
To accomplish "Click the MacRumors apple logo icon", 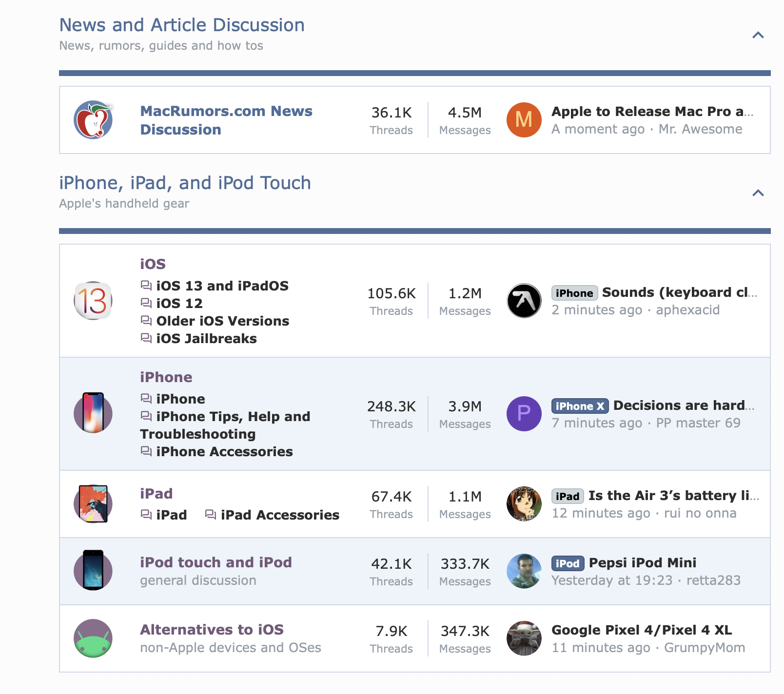I will click(x=93, y=120).
